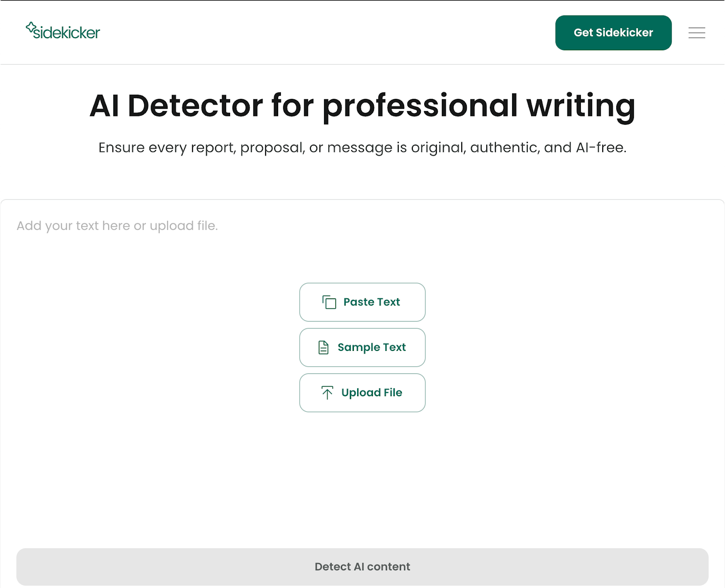Screen dimensions: 725x588
Task: Click the Sidekicker star logo icon
Action: pyautogui.click(x=31, y=28)
